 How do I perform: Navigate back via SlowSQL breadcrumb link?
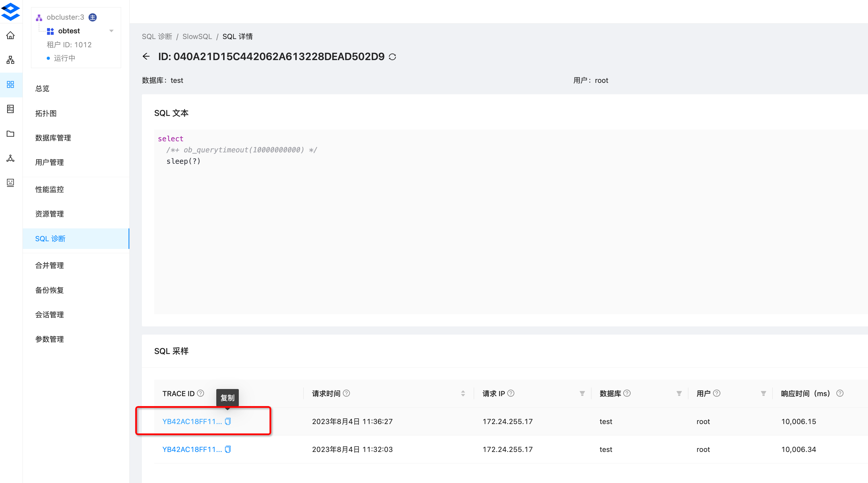(197, 36)
